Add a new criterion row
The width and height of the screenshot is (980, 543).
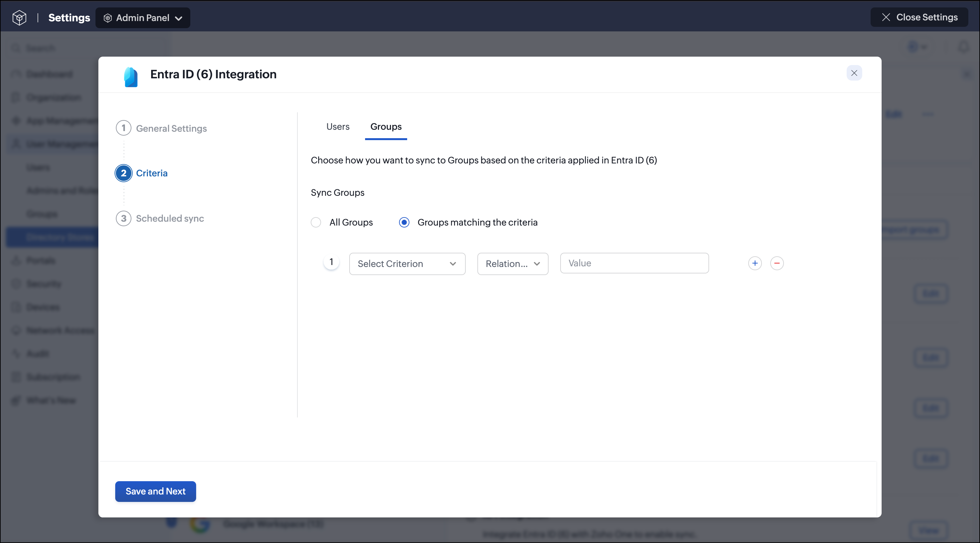tap(755, 263)
